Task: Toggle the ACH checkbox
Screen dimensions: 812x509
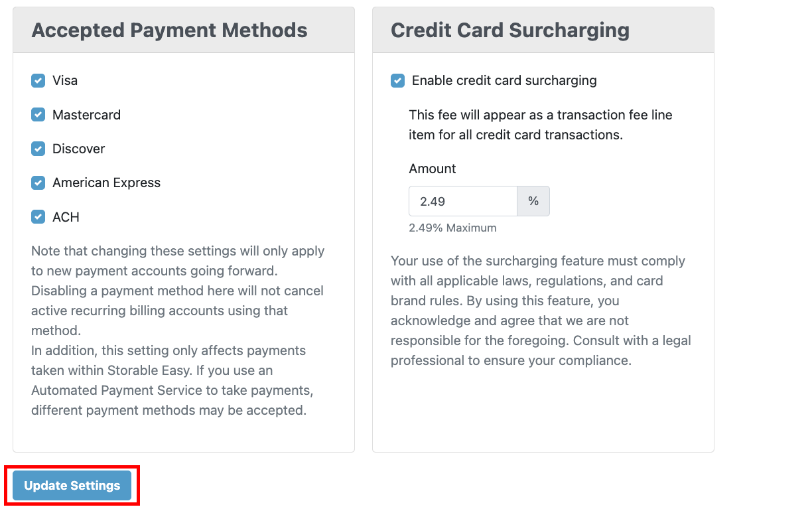Action: [x=38, y=217]
